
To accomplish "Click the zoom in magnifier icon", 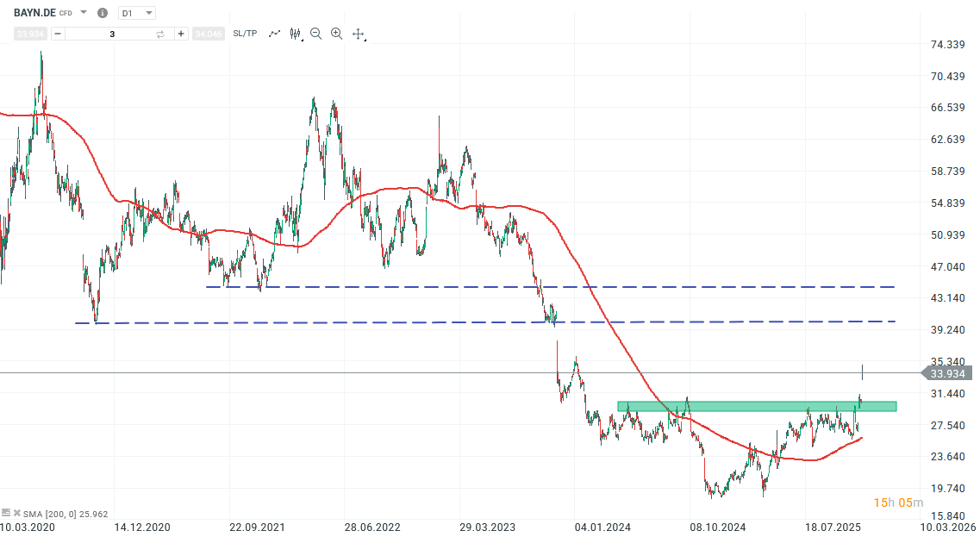I will pos(336,33).
